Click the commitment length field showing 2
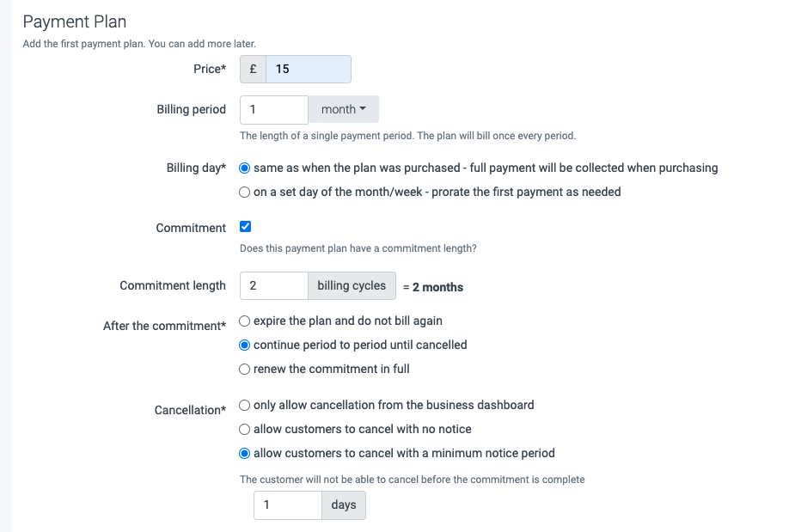Image resolution: width=795 pixels, height=532 pixels. (x=273, y=285)
